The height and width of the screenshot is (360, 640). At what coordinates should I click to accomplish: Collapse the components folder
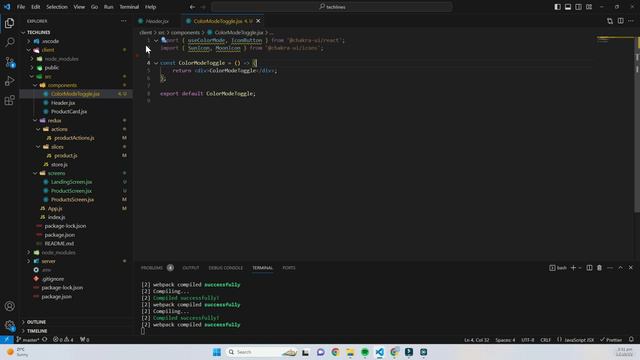(x=36, y=85)
